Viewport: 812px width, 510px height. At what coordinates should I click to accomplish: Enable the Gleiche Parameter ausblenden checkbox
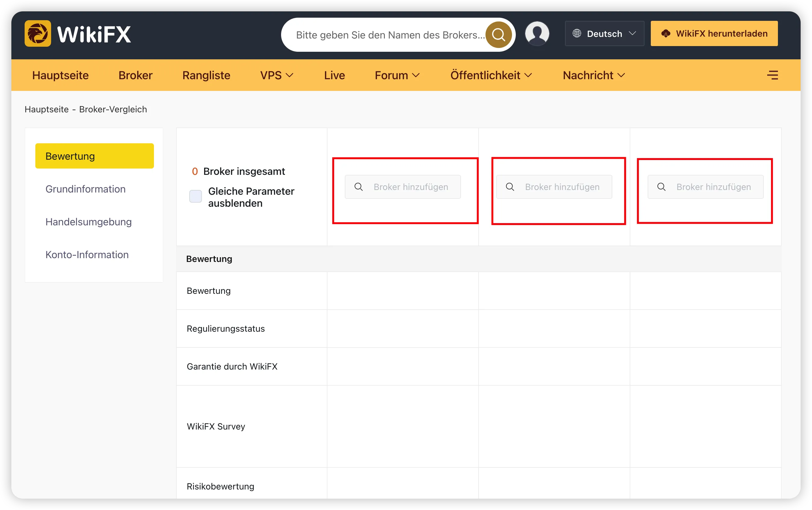[x=196, y=196]
